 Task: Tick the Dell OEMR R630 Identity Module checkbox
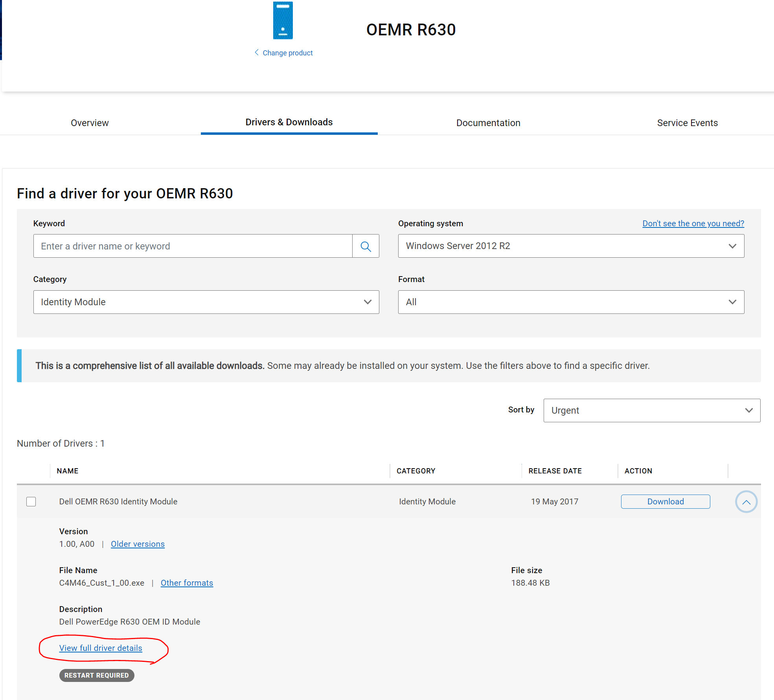(x=31, y=502)
